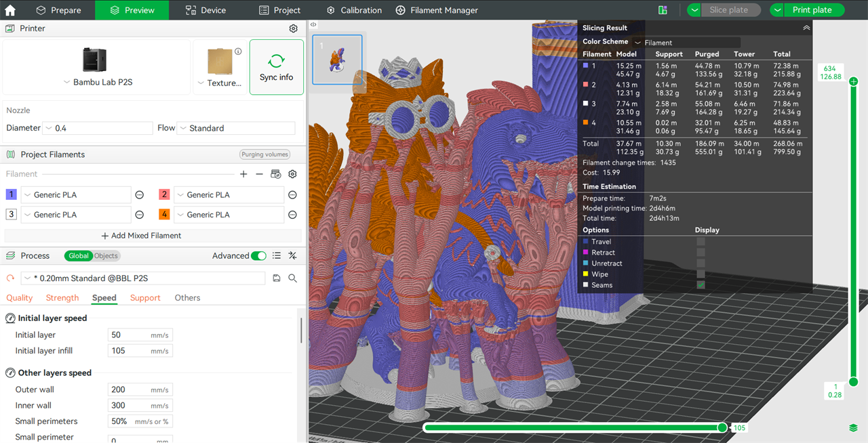The image size is (868, 443).
Task: Open the Project tab
Action: 280,10
